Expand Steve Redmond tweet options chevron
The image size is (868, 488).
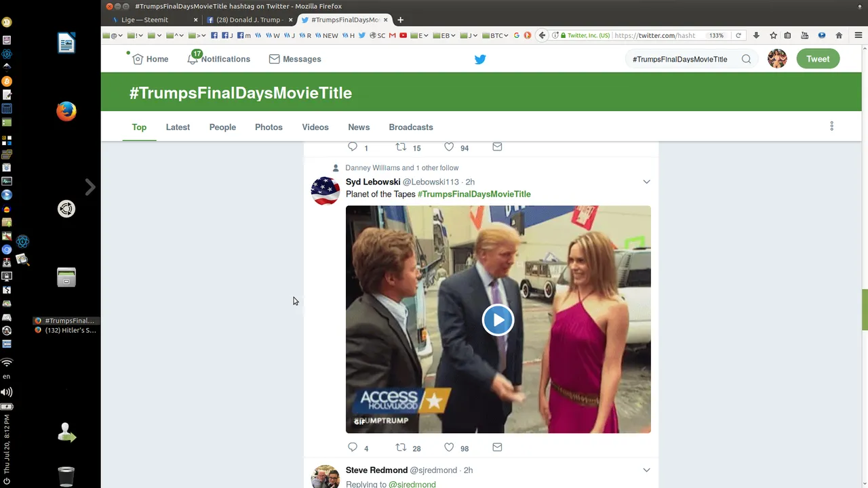(x=646, y=470)
